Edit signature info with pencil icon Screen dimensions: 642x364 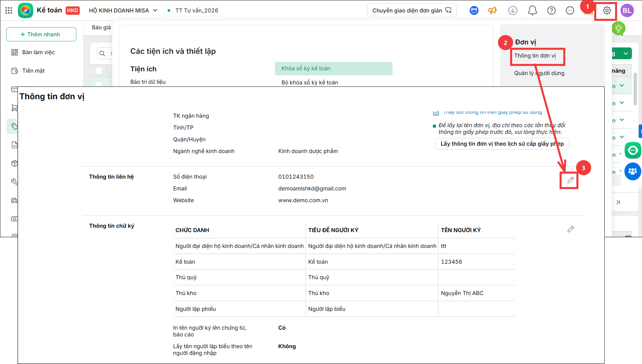(570, 229)
